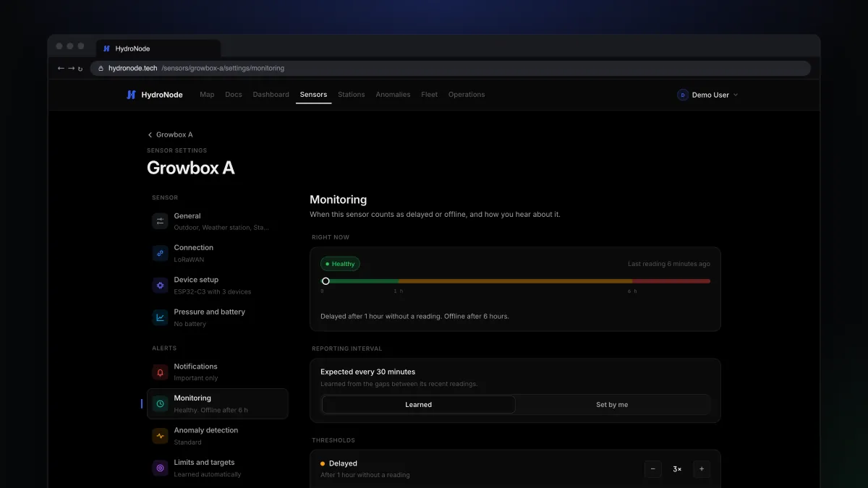This screenshot has height=488, width=868.
Task: Open the Stations nav item
Action: click(x=352, y=95)
